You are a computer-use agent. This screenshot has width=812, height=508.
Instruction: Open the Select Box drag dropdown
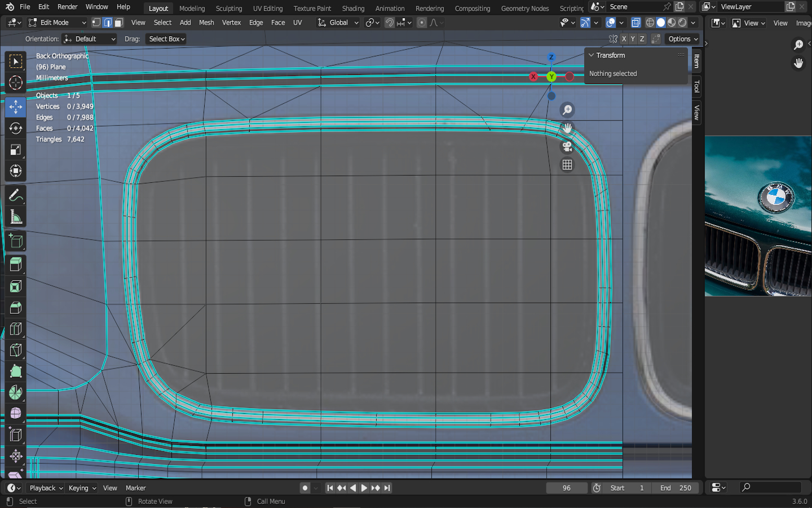pos(166,39)
